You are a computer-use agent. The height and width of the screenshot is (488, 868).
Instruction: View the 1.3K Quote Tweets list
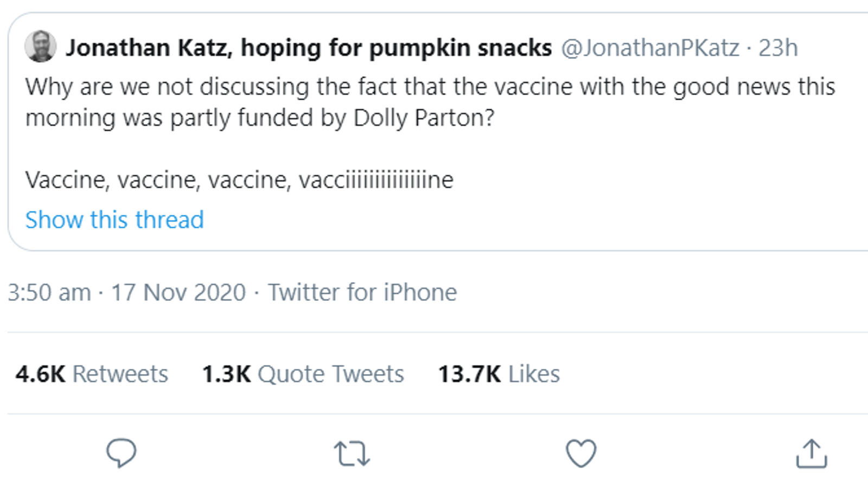(x=303, y=374)
